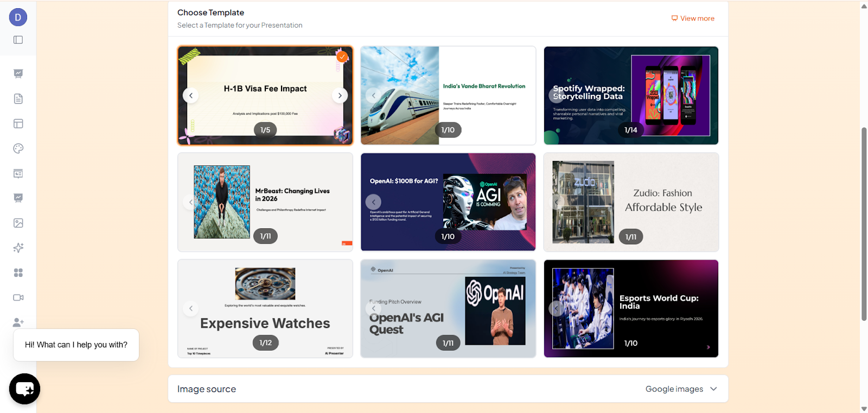Image resolution: width=868 pixels, height=413 pixels.
Task: Click the page scrollbar down arrow
Action: point(864,409)
